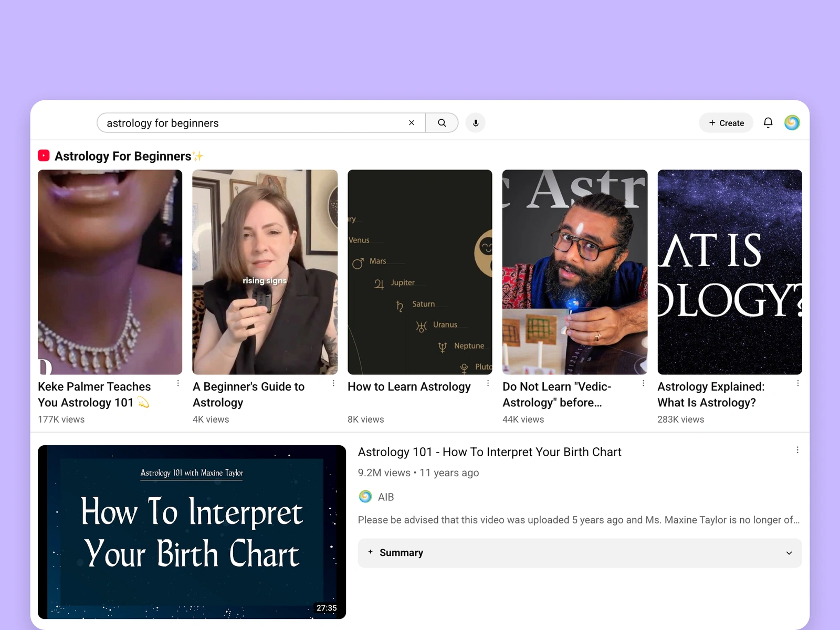The width and height of the screenshot is (840, 630).
Task: Clear the search text with the X icon
Action: click(412, 123)
